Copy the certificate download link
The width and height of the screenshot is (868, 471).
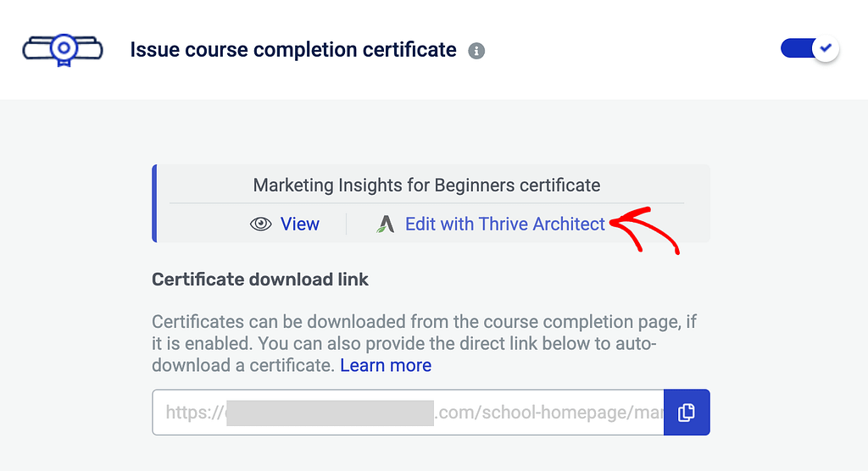(x=687, y=413)
